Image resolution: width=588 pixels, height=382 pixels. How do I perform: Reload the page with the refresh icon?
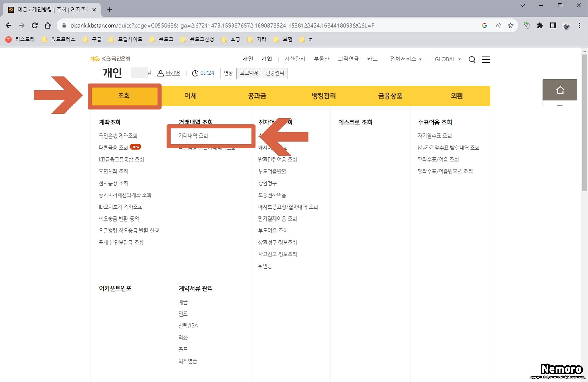(x=35, y=26)
